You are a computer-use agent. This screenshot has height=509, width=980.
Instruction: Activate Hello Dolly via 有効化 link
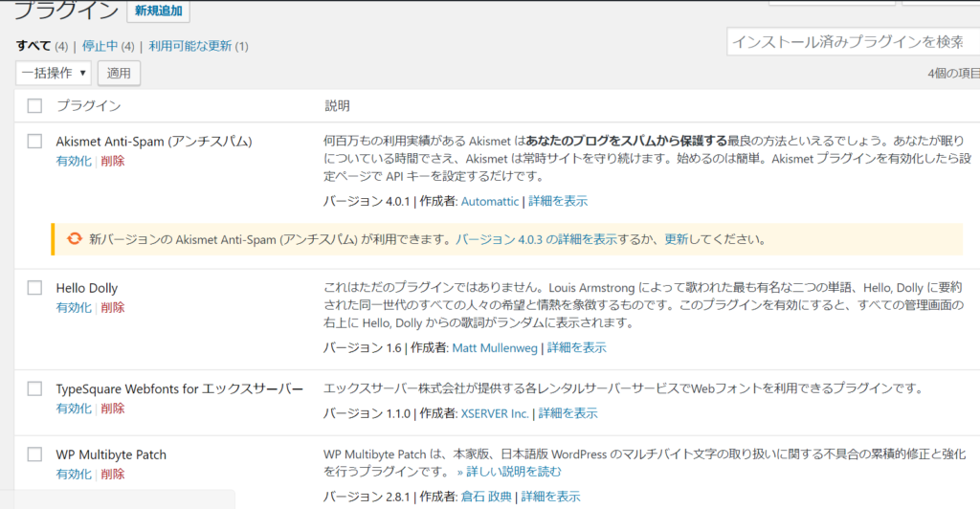tap(74, 307)
